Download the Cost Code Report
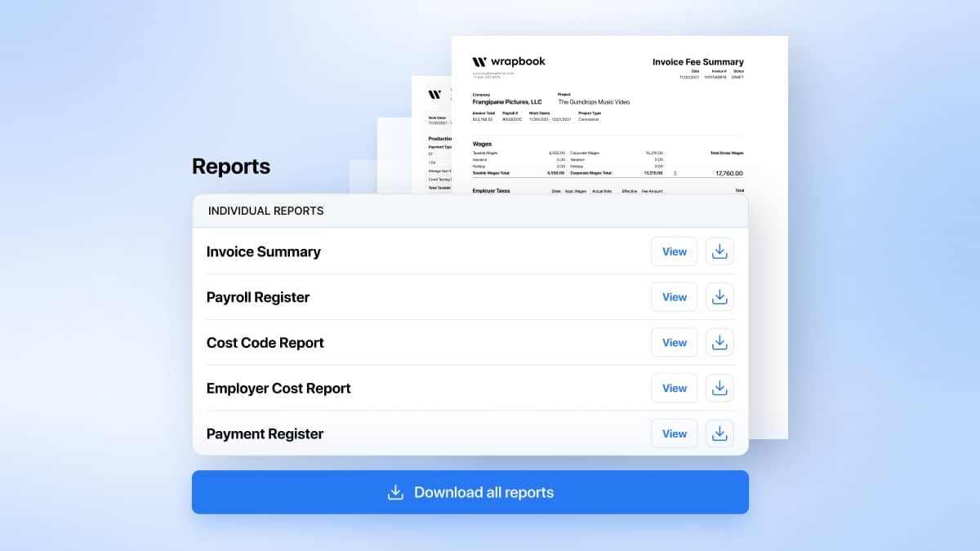Viewport: 980px width, 551px height. click(719, 342)
